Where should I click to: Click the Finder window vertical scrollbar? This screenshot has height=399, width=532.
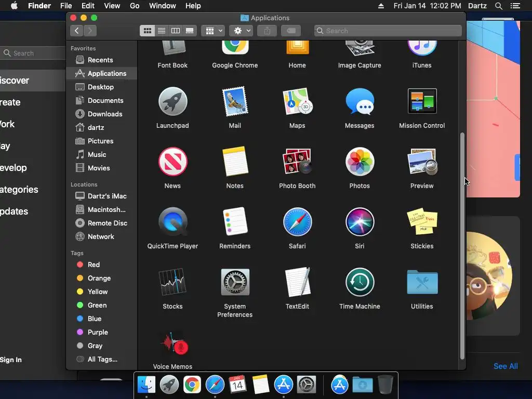(462, 246)
